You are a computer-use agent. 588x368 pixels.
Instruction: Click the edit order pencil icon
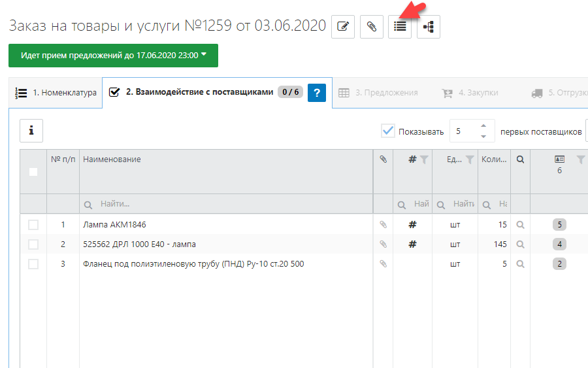(343, 27)
